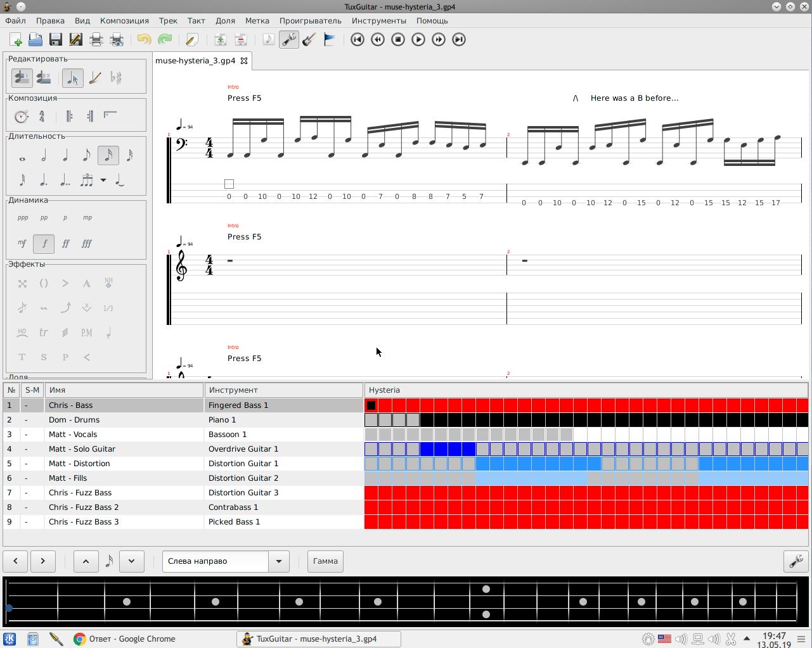The height and width of the screenshot is (648, 812).
Task: Set dynamic to fff
Action: [x=87, y=243]
